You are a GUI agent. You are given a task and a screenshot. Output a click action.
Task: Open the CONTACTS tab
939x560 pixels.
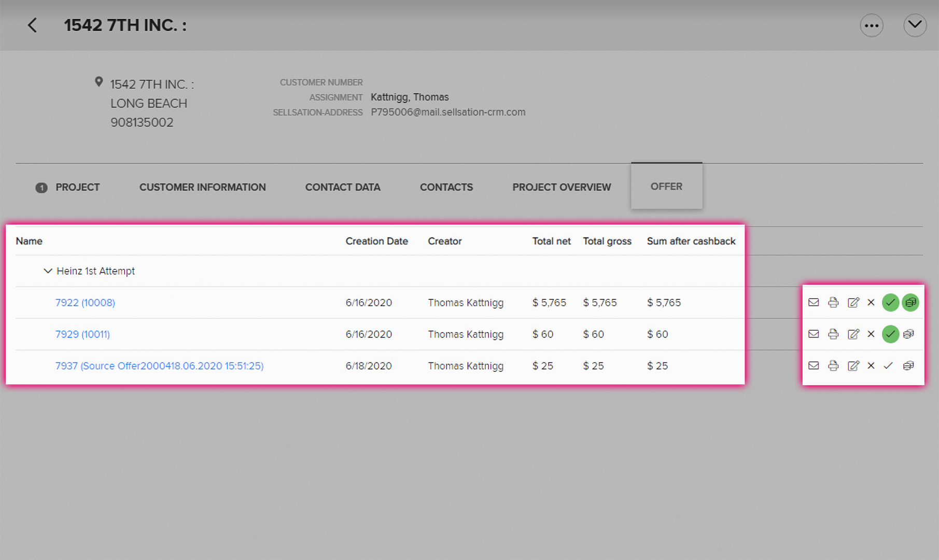[446, 187]
